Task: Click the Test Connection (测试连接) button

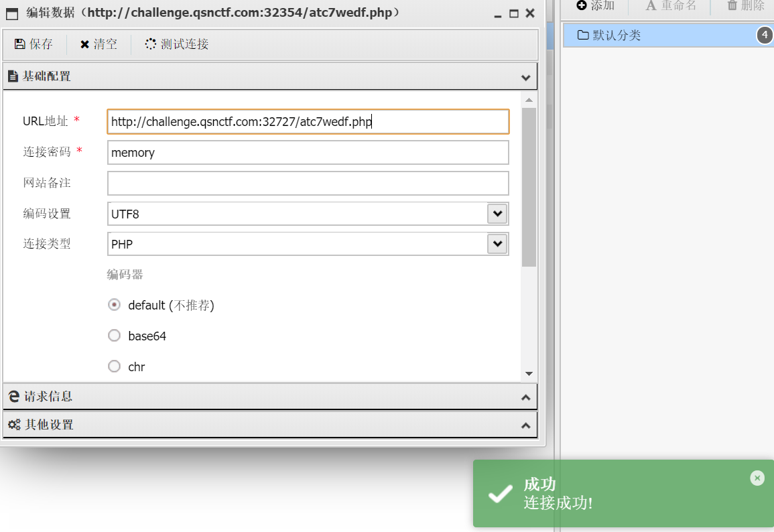Action: (177, 44)
